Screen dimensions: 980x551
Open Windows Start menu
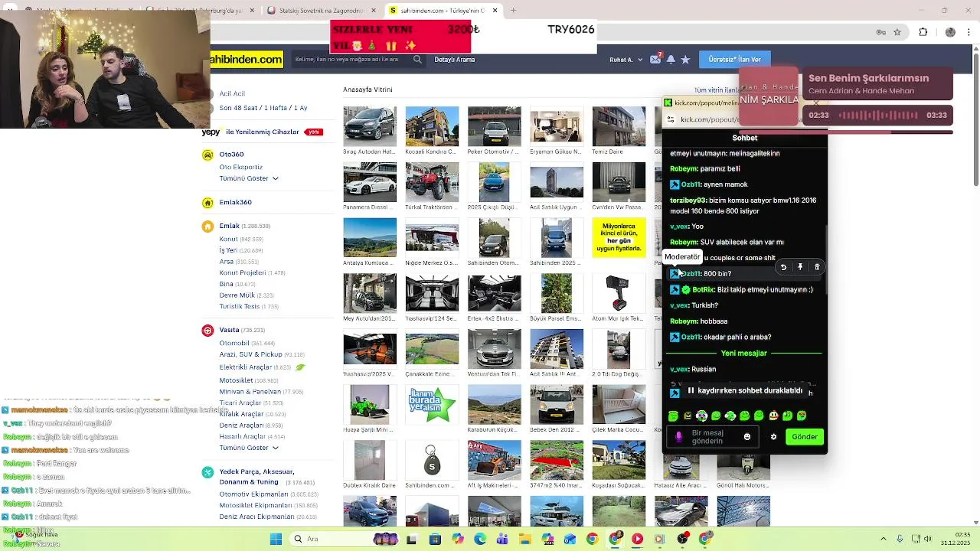point(276,539)
